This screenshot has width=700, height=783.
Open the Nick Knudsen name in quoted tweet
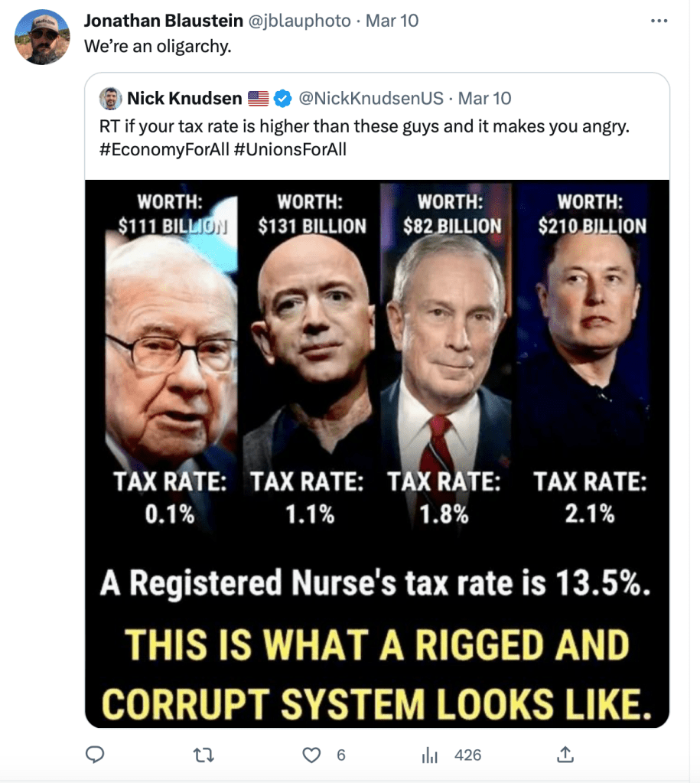184,98
